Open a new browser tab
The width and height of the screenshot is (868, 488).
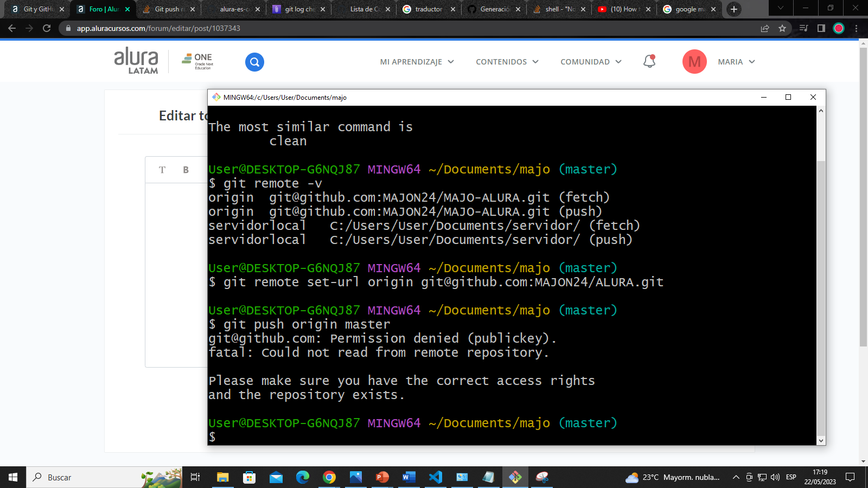tap(734, 9)
